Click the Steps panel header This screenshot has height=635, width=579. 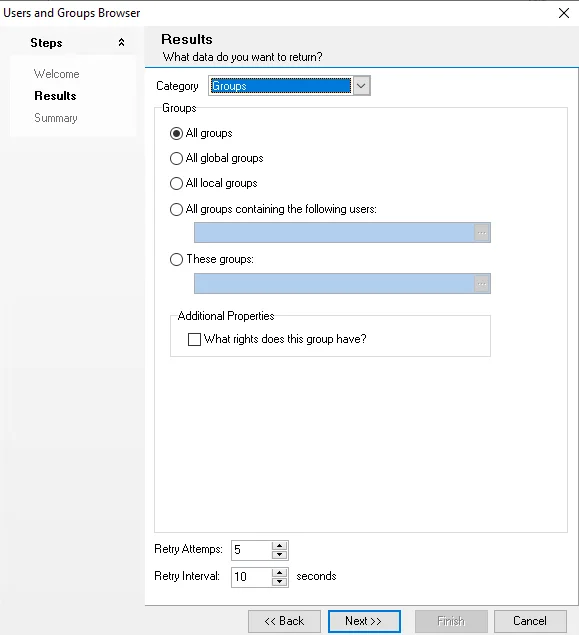point(73,43)
